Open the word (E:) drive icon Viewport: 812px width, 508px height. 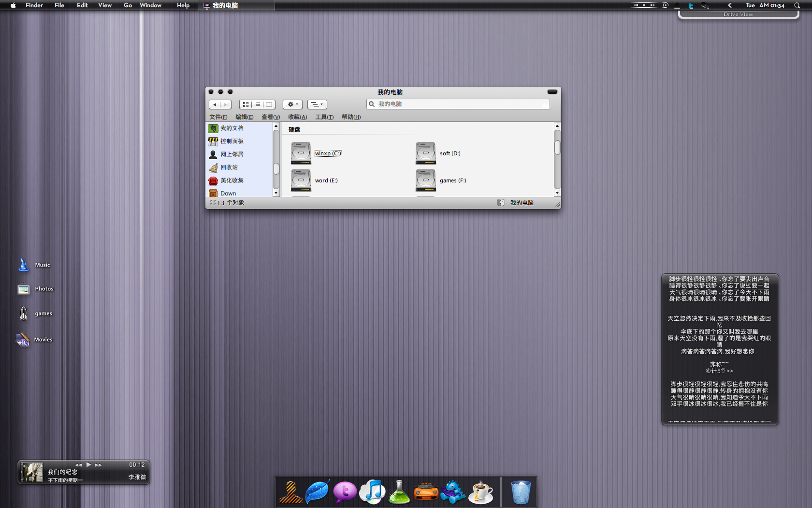click(x=301, y=180)
